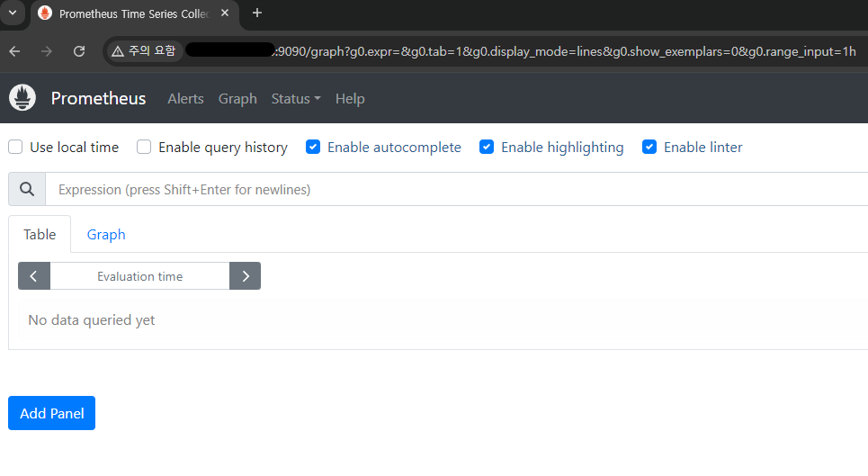Reload the page with the browser refresh icon
This screenshot has width=868, height=476.
79,51
